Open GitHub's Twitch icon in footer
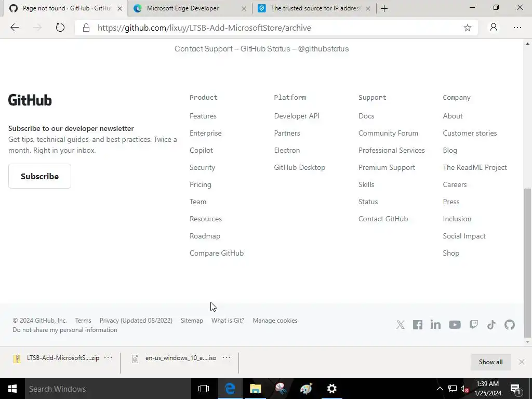The height and width of the screenshot is (399, 532). (474, 325)
